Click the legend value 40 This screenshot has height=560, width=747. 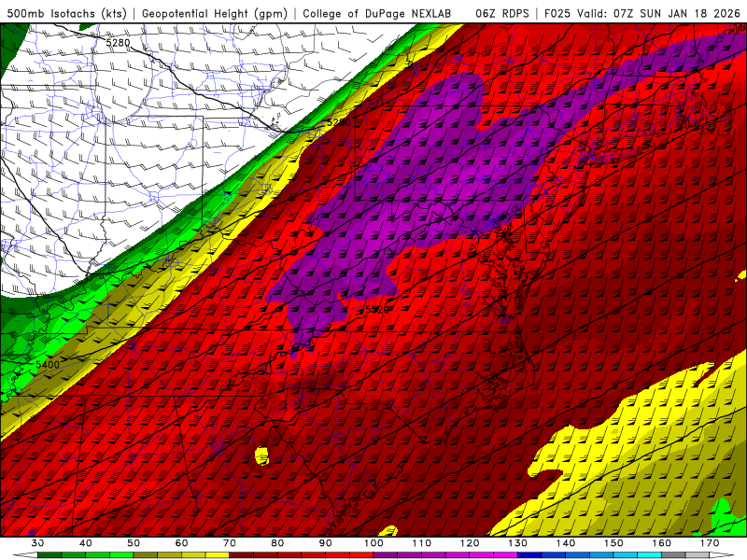point(85,543)
